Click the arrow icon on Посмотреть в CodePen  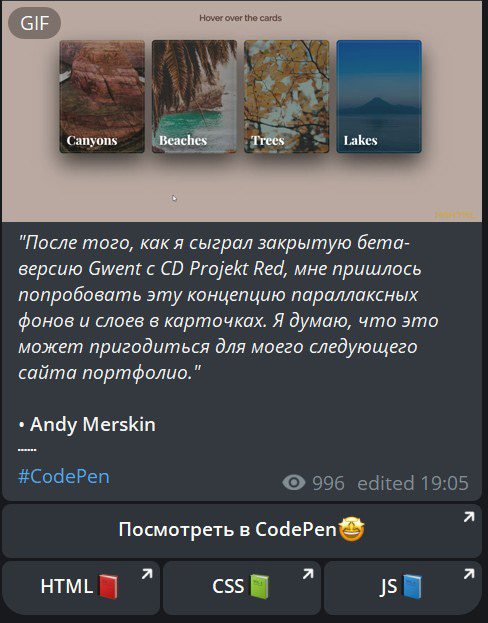point(469,517)
